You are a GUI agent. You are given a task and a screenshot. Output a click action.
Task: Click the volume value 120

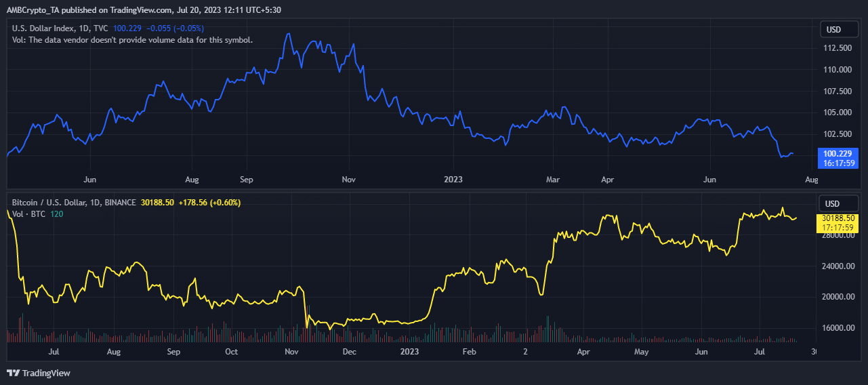click(x=57, y=214)
